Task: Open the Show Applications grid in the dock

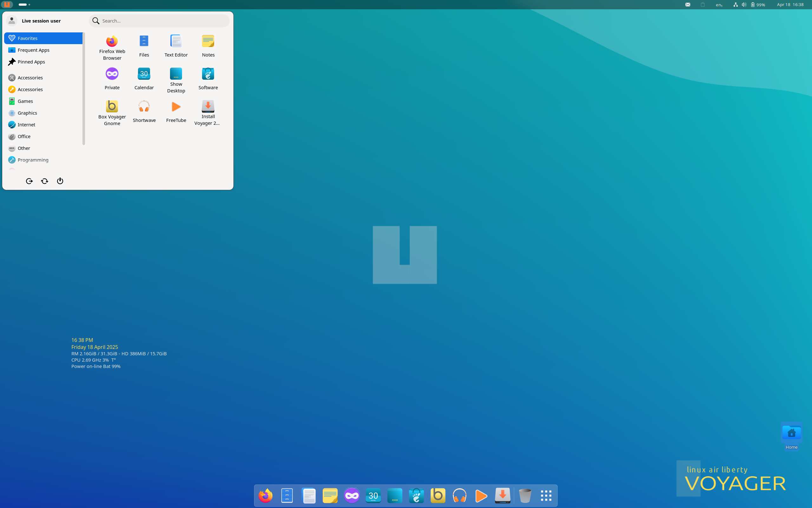Action: [x=546, y=496]
